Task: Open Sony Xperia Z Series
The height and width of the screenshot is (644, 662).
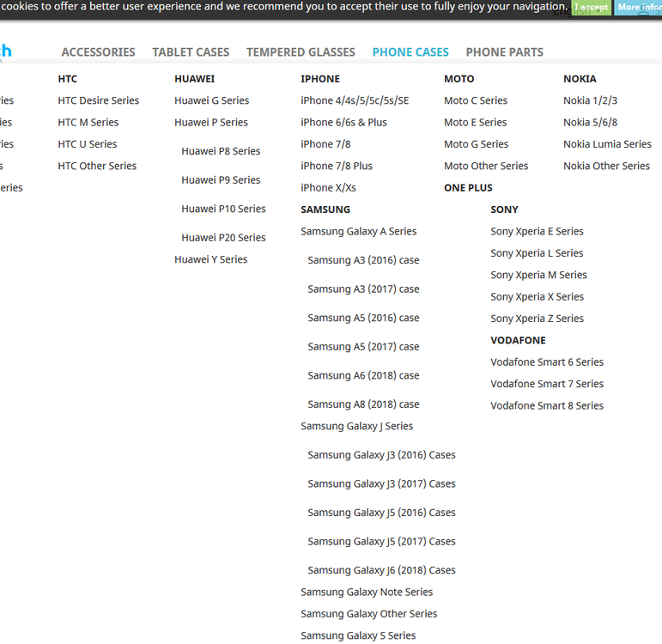Action: coord(537,319)
